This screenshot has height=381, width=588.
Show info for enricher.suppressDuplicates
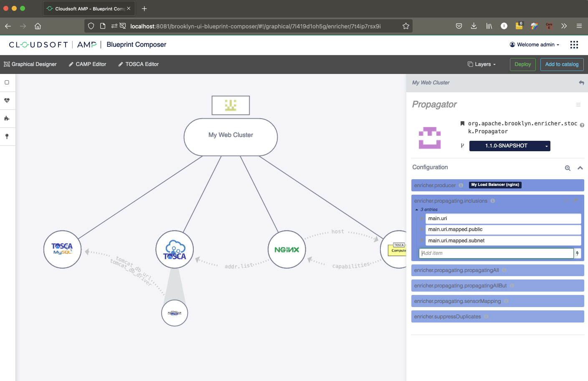point(486,317)
